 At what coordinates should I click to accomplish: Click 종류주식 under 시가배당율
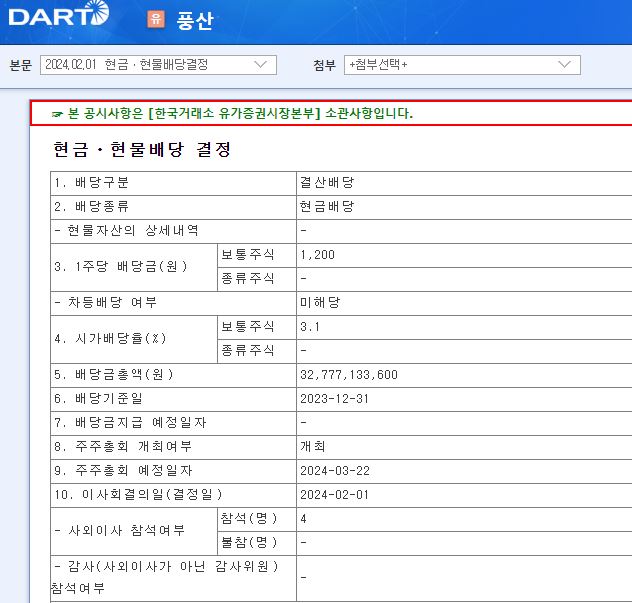248,350
